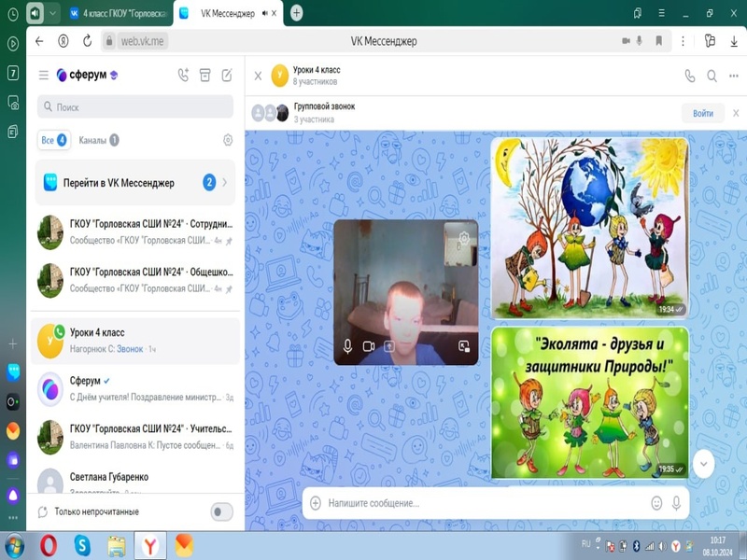
Task: Close the VK Мессенджер browser tab
Action: (274, 13)
